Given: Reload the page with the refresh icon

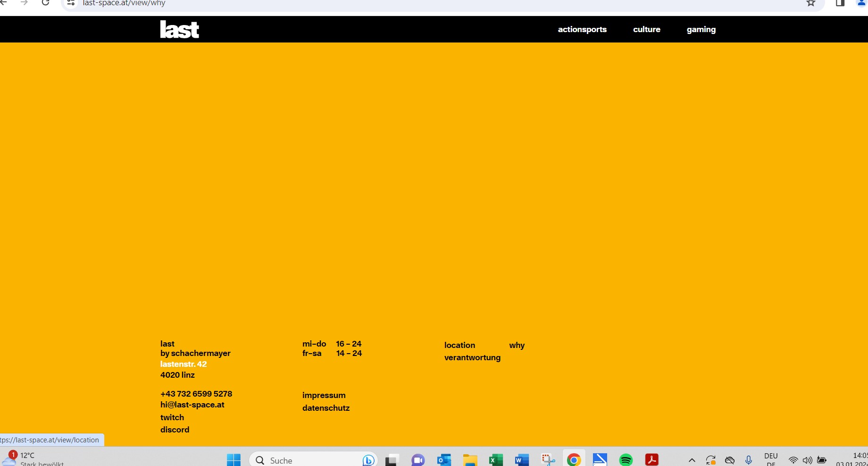Looking at the screenshot, I should pos(46,3).
